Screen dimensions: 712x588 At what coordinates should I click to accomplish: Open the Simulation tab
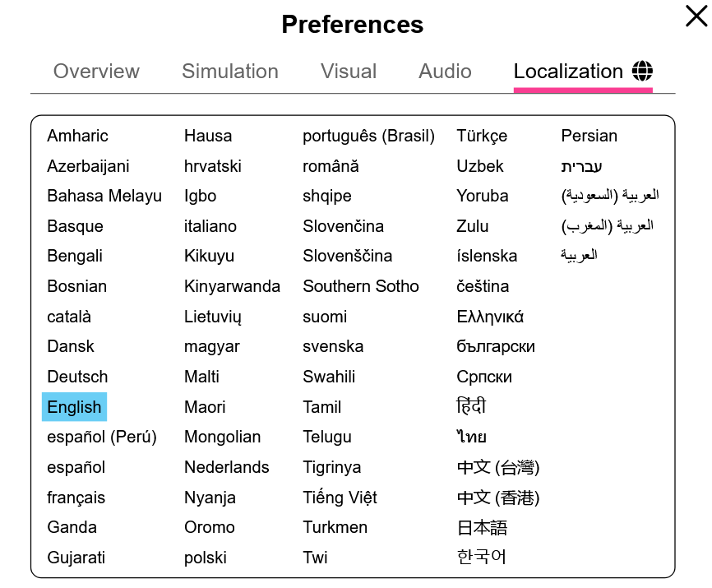point(230,72)
